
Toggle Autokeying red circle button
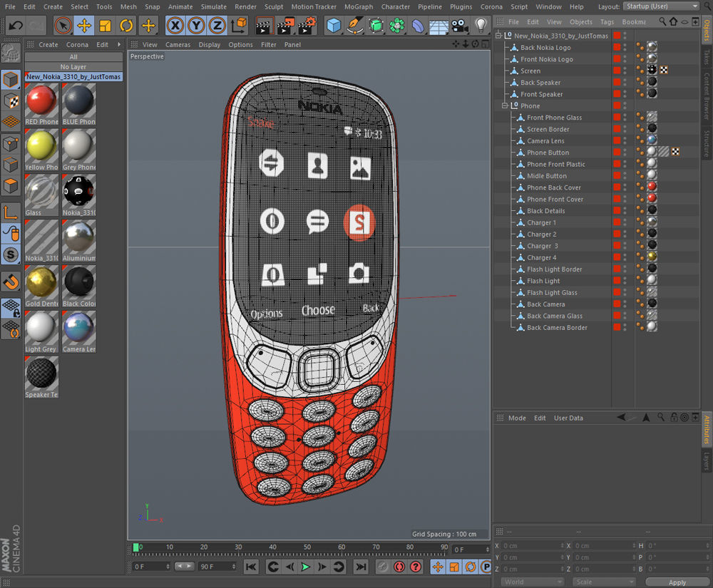399,567
